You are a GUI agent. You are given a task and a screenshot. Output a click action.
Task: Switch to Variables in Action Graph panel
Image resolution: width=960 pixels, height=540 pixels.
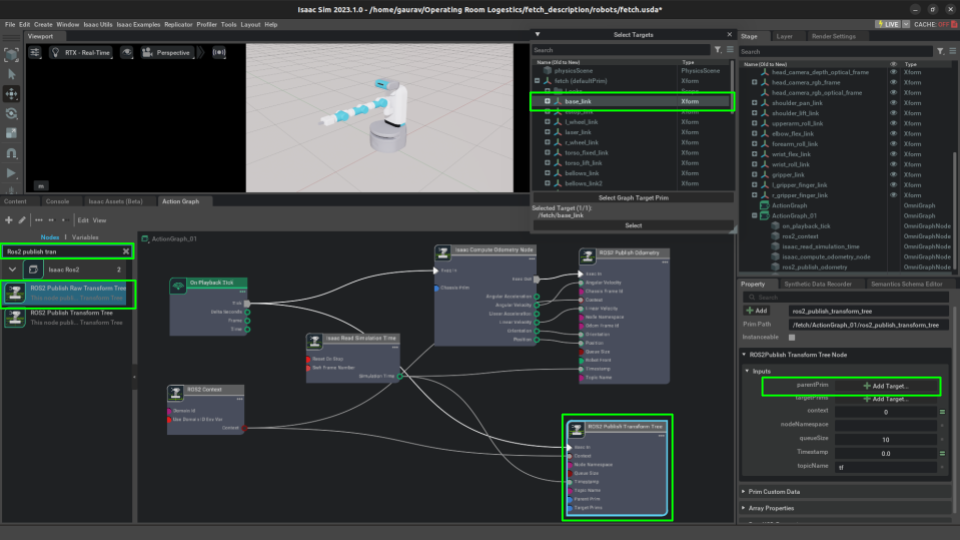coord(85,237)
